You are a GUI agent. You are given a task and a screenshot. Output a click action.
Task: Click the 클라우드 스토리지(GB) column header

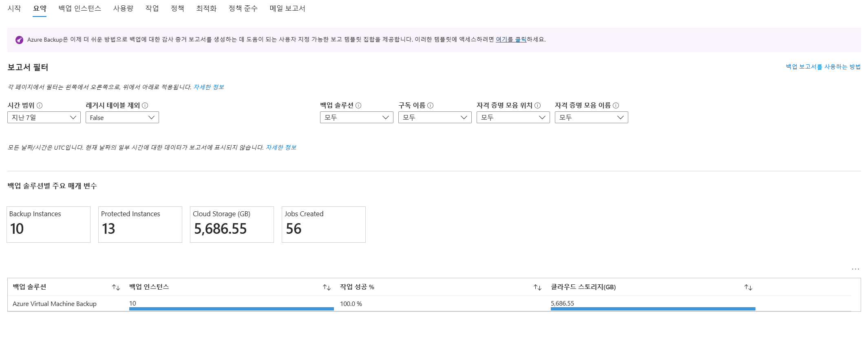pos(583,287)
